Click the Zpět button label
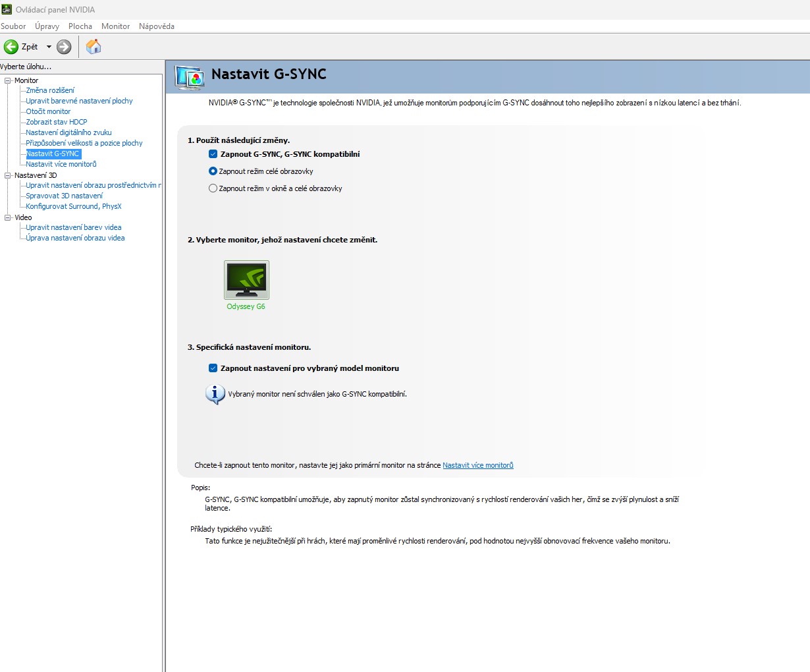 (30, 47)
